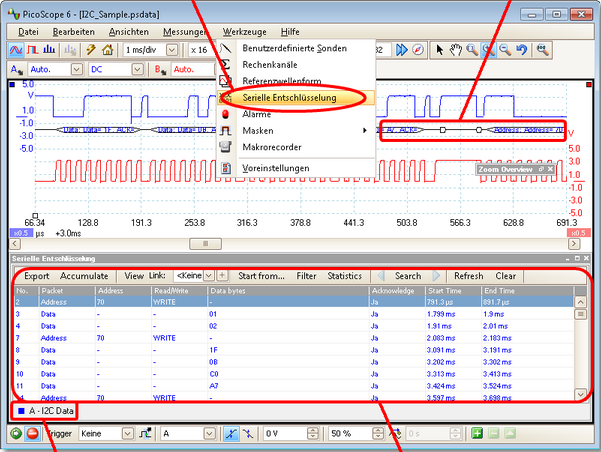Switch to oscilloscope mode icon
The width and height of the screenshot is (601, 452).
click(16, 50)
